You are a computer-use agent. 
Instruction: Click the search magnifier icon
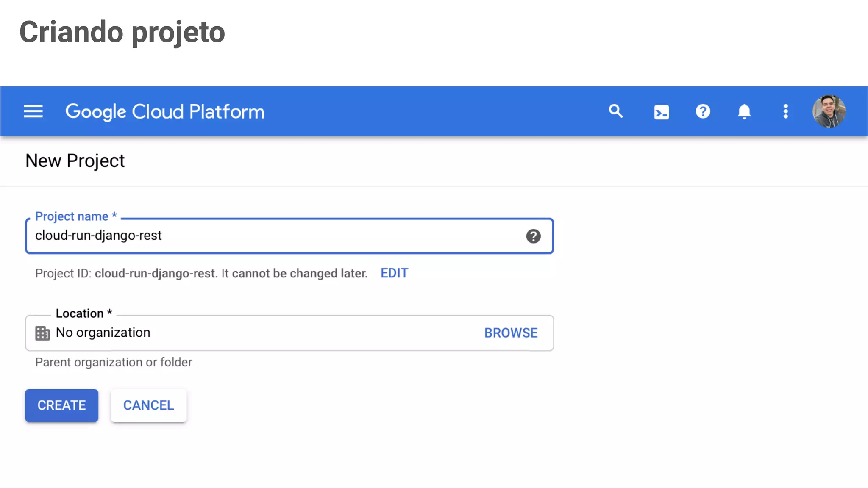click(x=616, y=111)
